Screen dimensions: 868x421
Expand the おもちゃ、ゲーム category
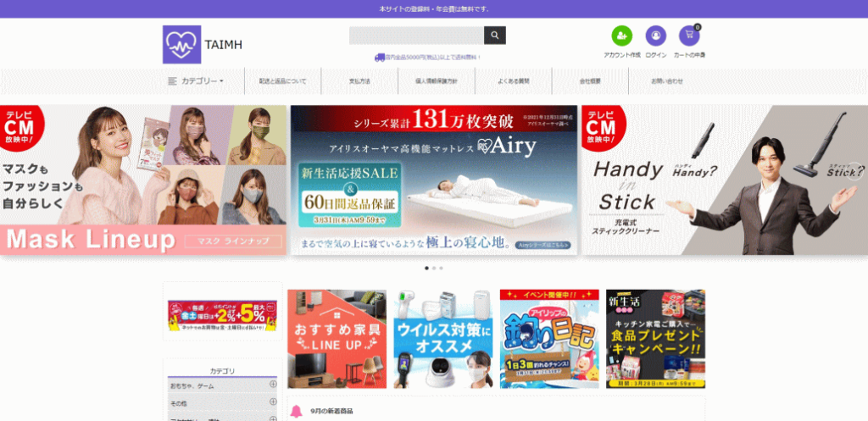pos(273,385)
